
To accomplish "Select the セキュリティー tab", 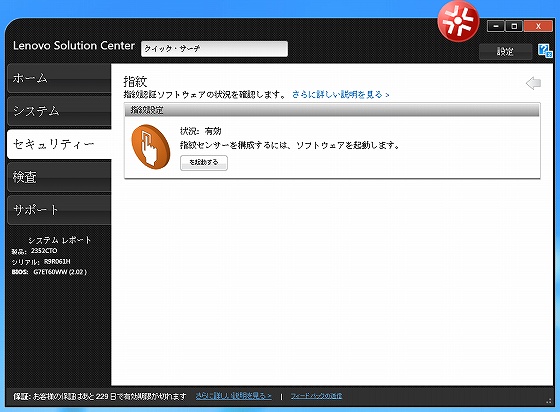I will [59, 144].
